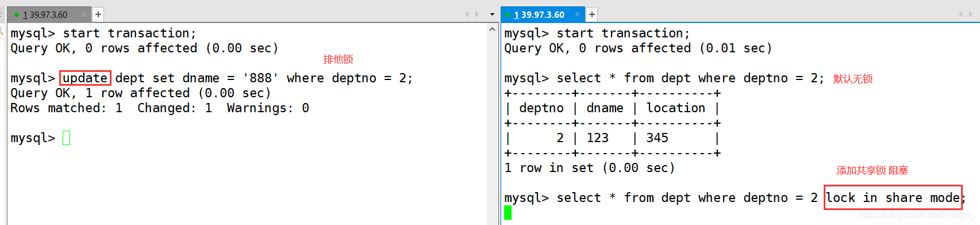The width and height of the screenshot is (980, 225).
Task: Click the green cursor block in right terminal
Action: pos(508,213)
